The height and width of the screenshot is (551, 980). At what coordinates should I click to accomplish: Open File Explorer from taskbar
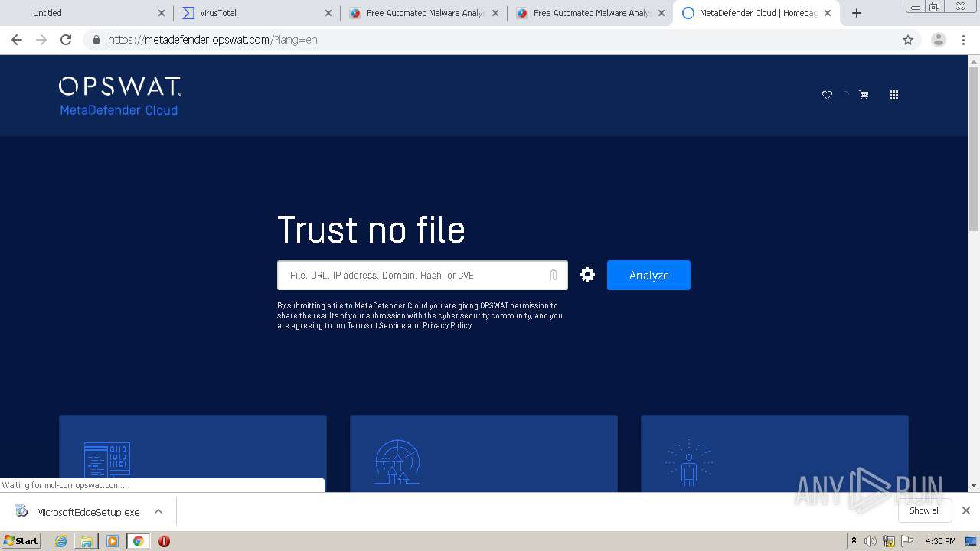[87, 541]
